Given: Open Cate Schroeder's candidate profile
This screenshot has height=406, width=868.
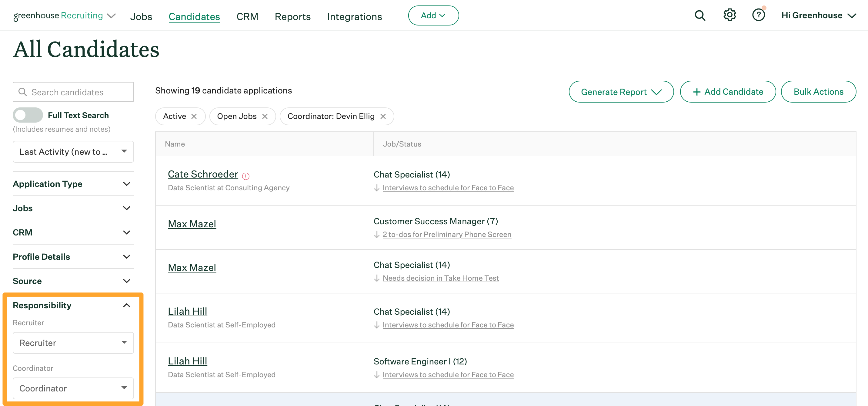Looking at the screenshot, I should click(203, 174).
